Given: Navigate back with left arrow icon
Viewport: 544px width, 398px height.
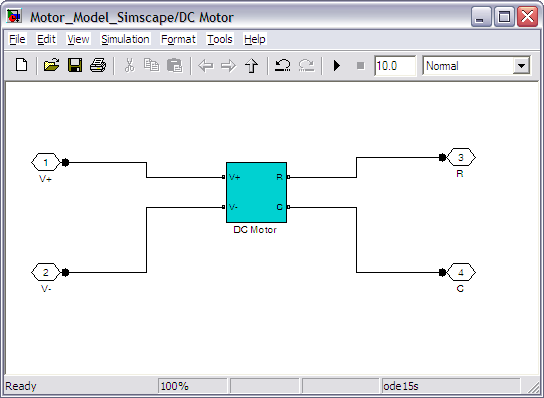Looking at the screenshot, I should coord(206,66).
